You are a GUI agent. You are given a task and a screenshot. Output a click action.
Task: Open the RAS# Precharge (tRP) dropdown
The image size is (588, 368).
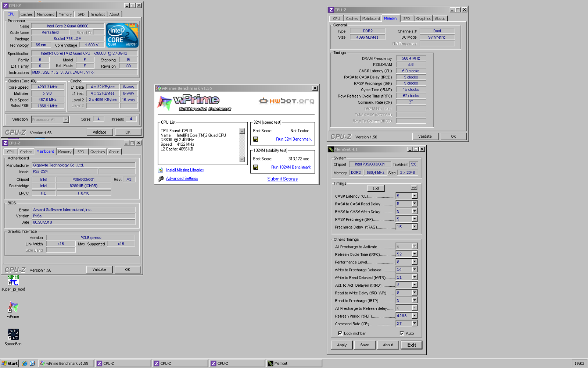(x=415, y=219)
